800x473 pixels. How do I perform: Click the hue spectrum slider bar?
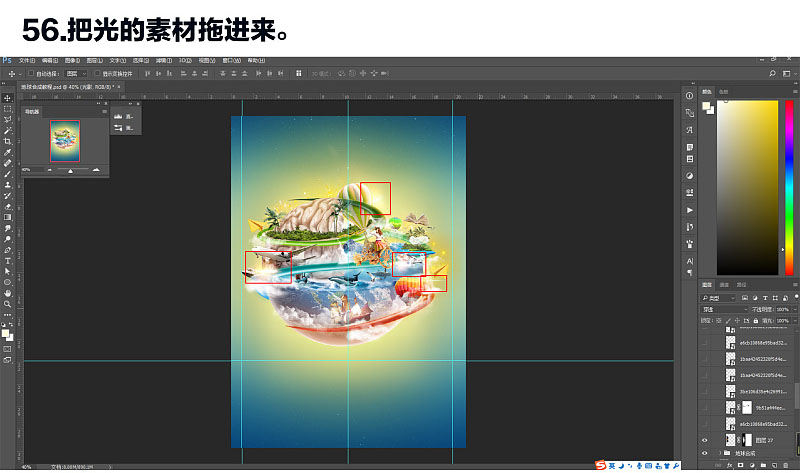pos(789,187)
